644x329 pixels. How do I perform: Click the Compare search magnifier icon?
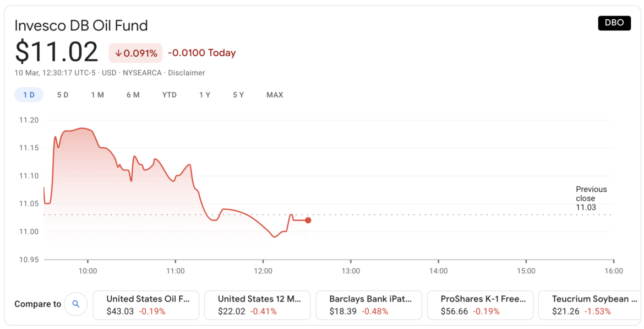[76, 304]
